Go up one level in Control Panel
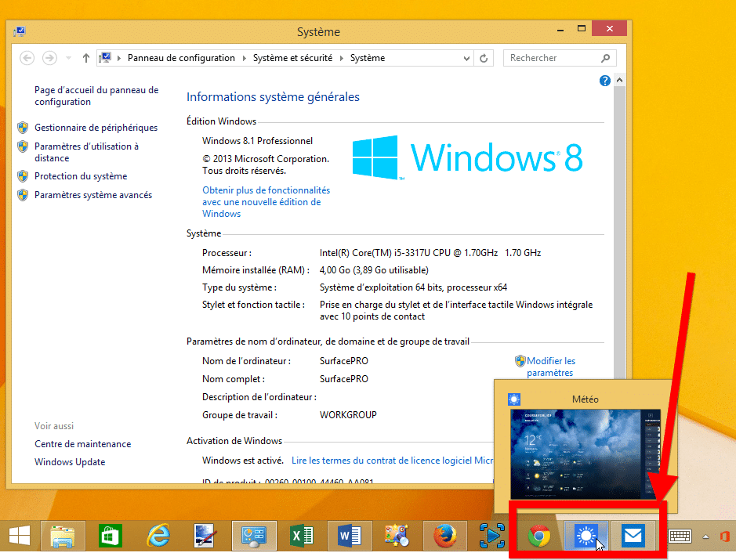736x560 pixels. pyautogui.click(x=86, y=58)
